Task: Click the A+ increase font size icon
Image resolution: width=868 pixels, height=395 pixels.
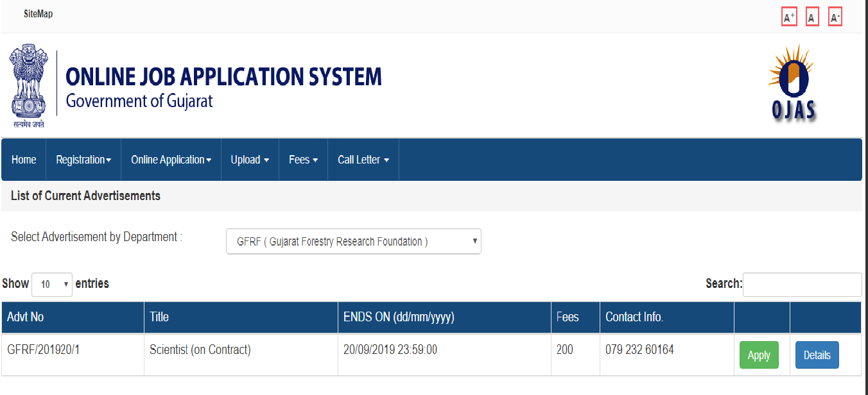Action: point(788,16)
